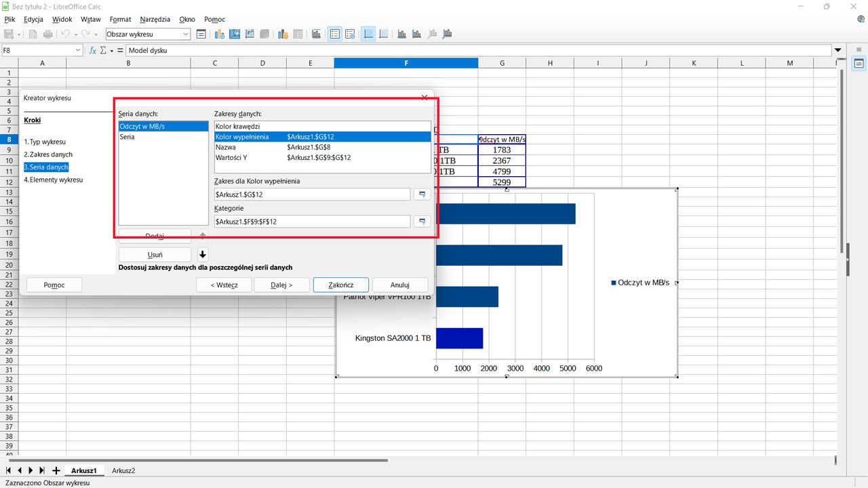Screen dimensions: 868x488
Task: Open the Chart Type toolbar icon
Action: [x=220, y=34]
